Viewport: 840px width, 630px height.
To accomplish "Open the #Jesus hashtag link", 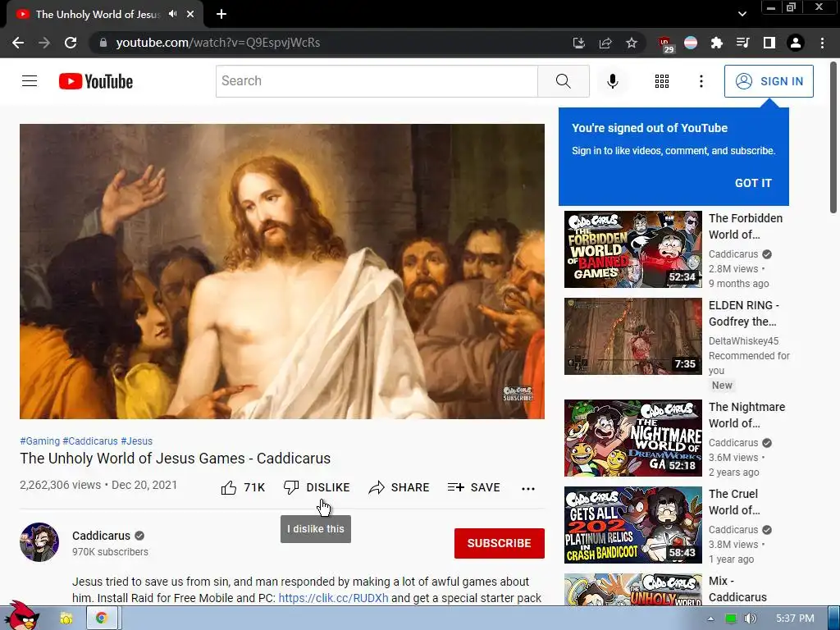I will coord(137,441).
